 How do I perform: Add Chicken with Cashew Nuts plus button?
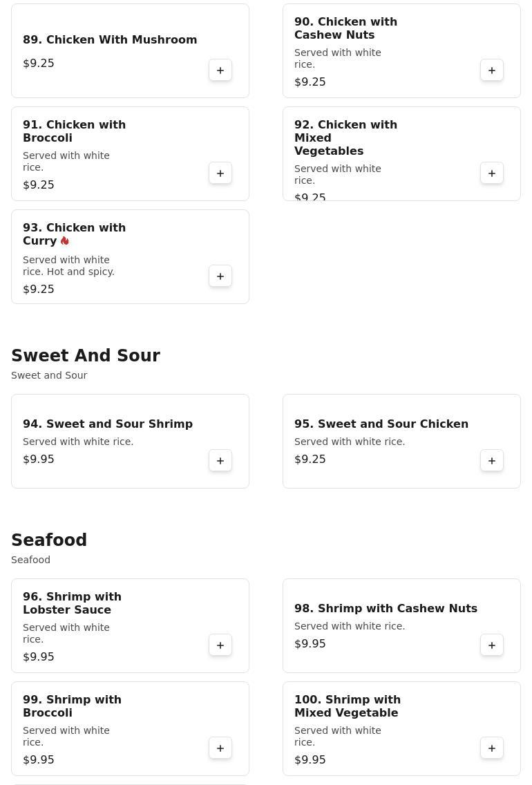click(492, 70)
